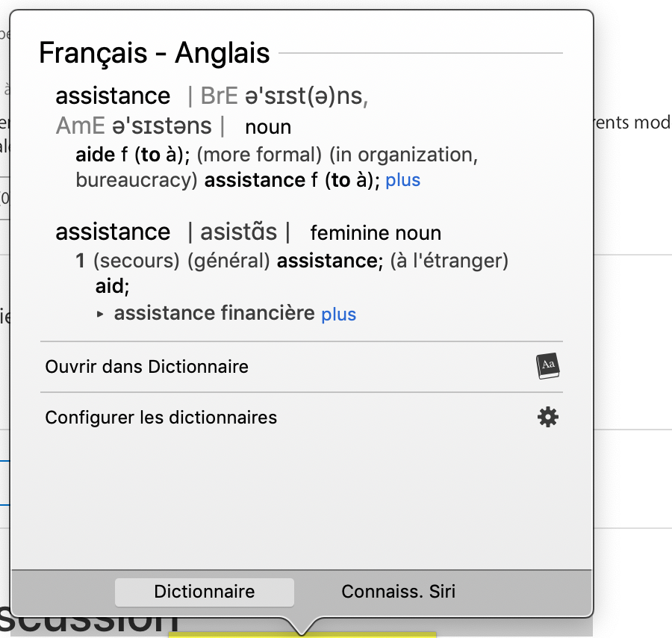Switch to the Dictionnaire tab
Viewport: 672px width, 638px height.
[x=205, y=592]
